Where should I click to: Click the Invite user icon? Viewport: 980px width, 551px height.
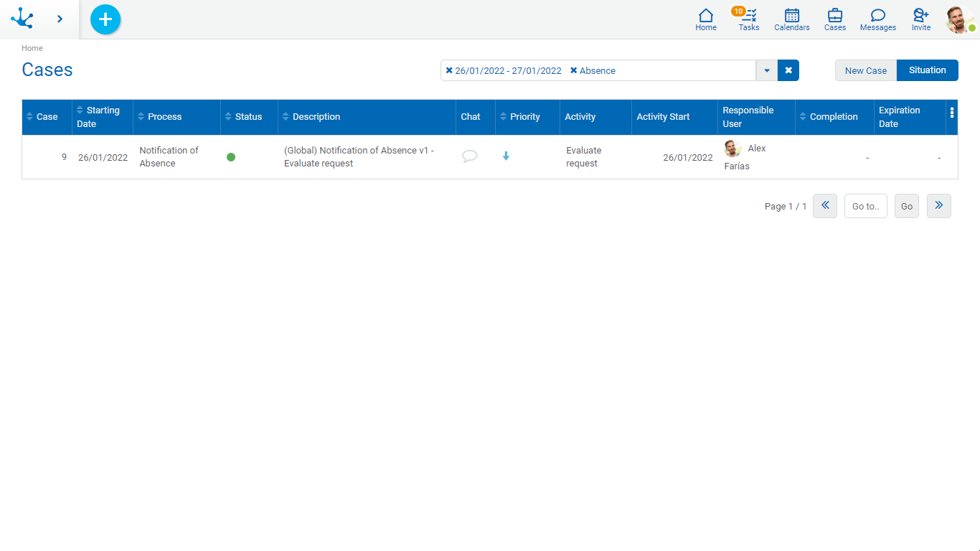[x=920, y=19]
